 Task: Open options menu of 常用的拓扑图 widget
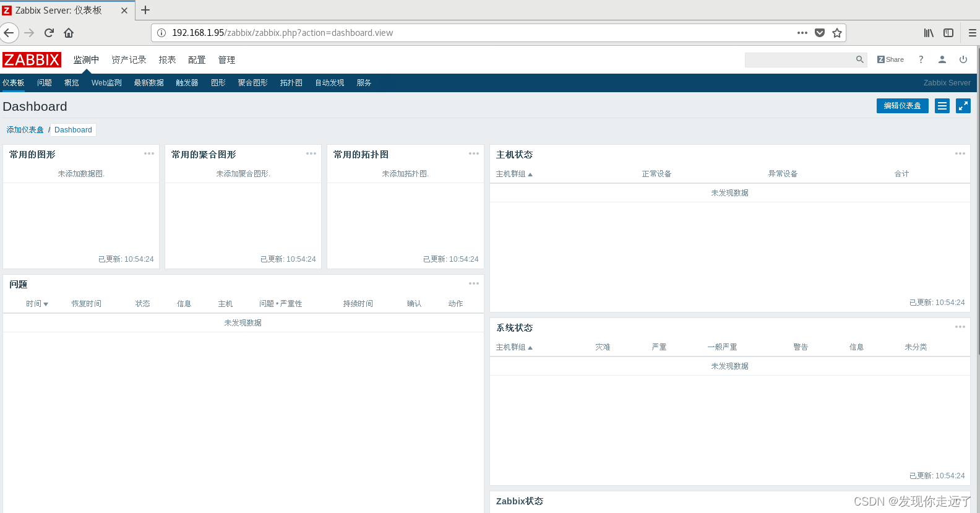click(x=474, y=153)
